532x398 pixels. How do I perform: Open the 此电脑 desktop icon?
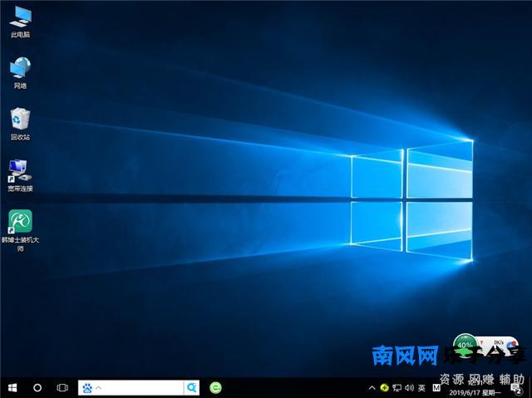click(x=20, y=22)
